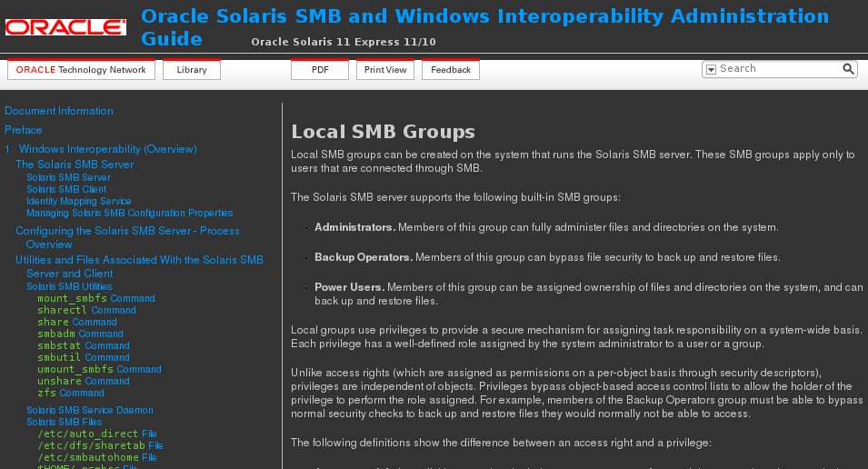Focus the Search input field

pyautogui.click(x=780, y=69)
